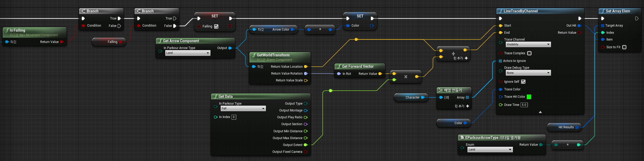
Task: Click the Return Value Location pin
Action: (x=306, y=67)
